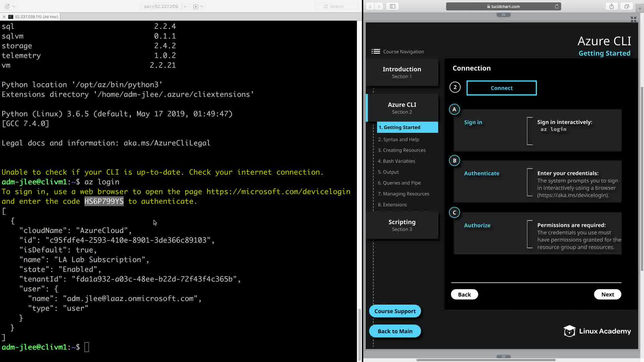Viewport: 644px width, 362px height.
Task: Expand the ssh address dropdown arrow
Action: (185, 6)
